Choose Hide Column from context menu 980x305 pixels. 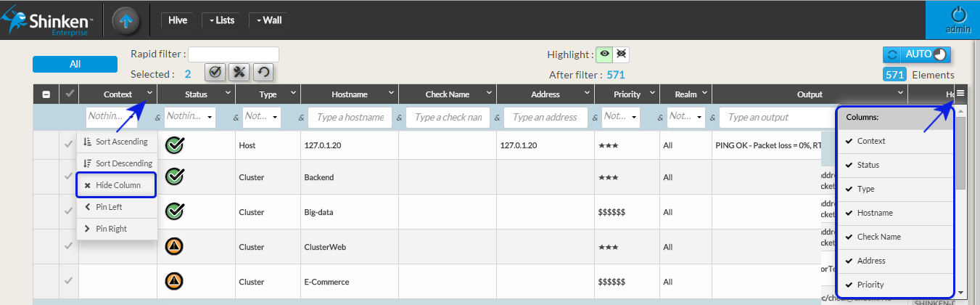[117, 185]
